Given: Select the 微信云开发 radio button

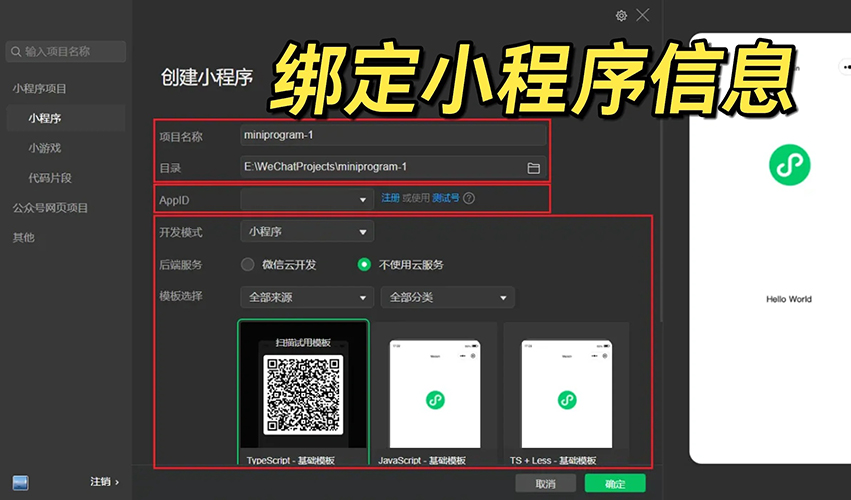Looking at the screenshot, I should 247,264.
